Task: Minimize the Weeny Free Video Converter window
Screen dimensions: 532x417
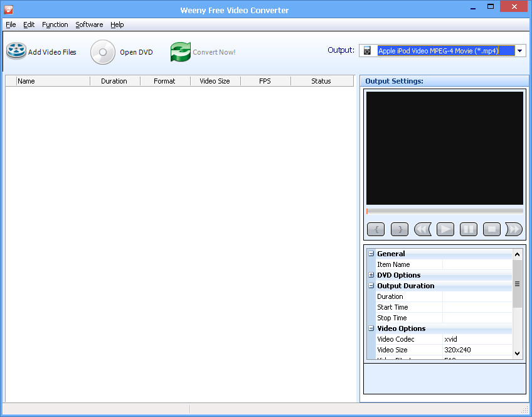Action: 473,7
